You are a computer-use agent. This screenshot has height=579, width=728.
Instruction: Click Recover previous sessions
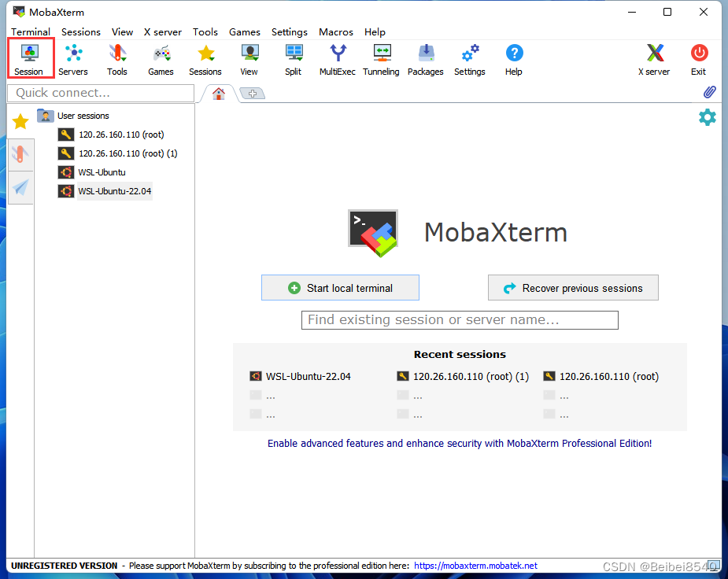click(572, 287)
